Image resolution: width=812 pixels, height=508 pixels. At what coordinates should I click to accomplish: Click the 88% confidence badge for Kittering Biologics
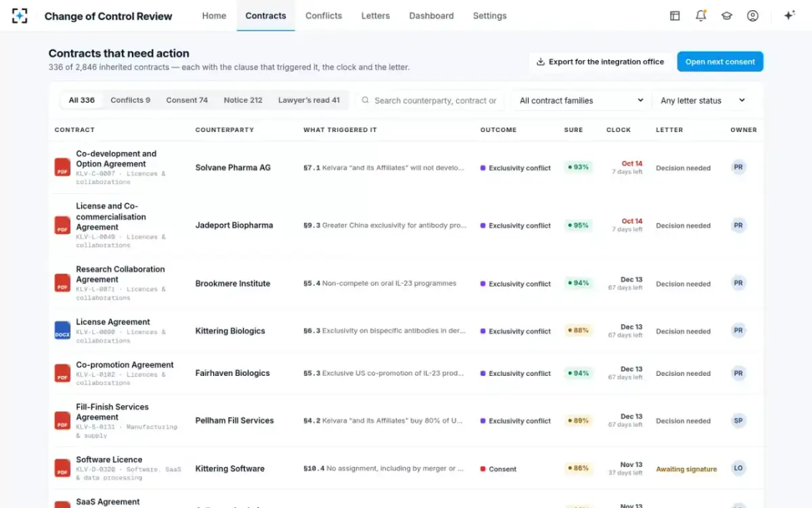coord(579,331)
